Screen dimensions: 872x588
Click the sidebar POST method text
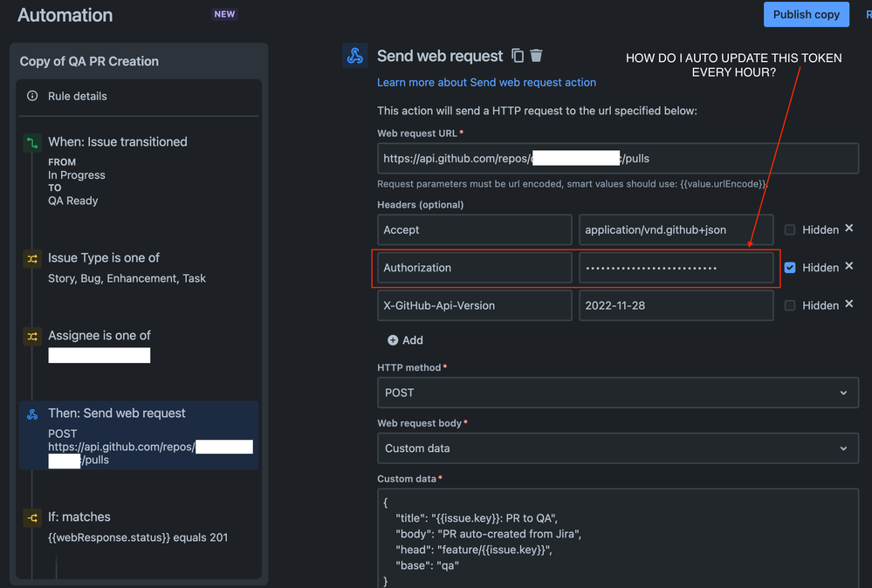(x=62, y=434)
